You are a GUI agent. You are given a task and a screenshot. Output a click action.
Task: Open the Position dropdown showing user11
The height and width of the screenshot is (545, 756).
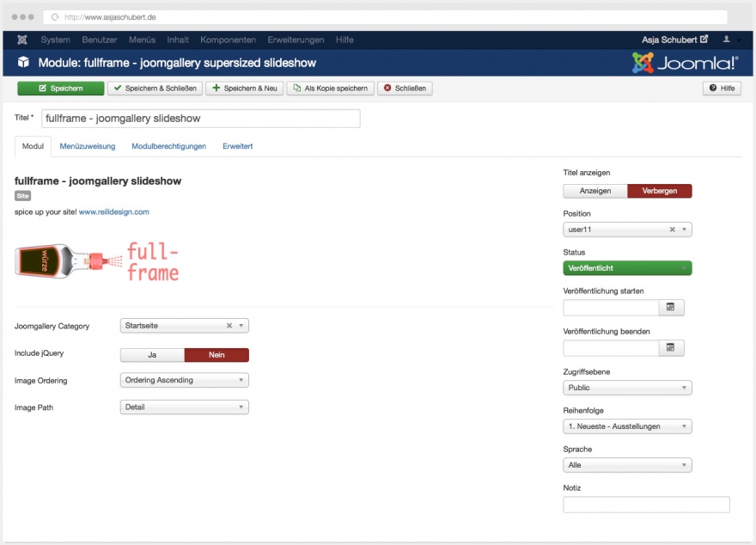point(627,230)
